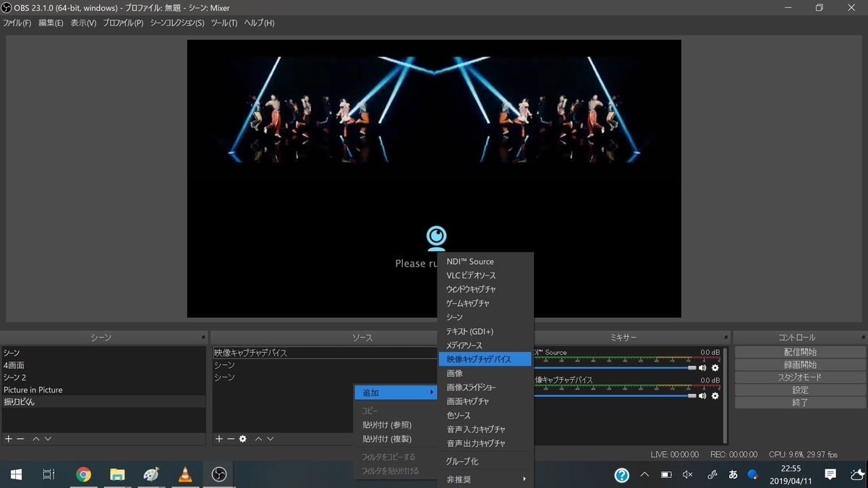Image resolution: width=868 pixels, height=488 pixels.
Task: Select the 4画面 scene
Action: point(103,365)
